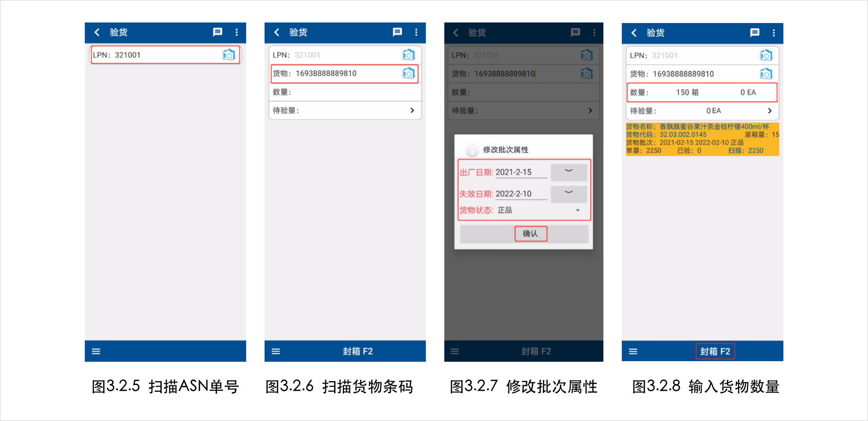Open the three-dot menu in screen 图3.2.6
Screen dimensions: 868x421
click(416, 32)
